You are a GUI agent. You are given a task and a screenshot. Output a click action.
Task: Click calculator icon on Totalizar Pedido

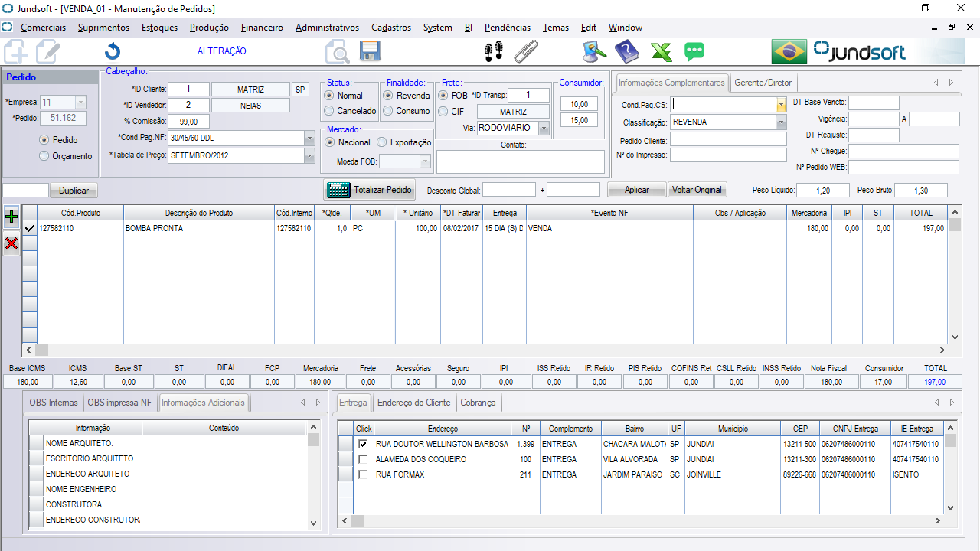click(x=338, y=190)
